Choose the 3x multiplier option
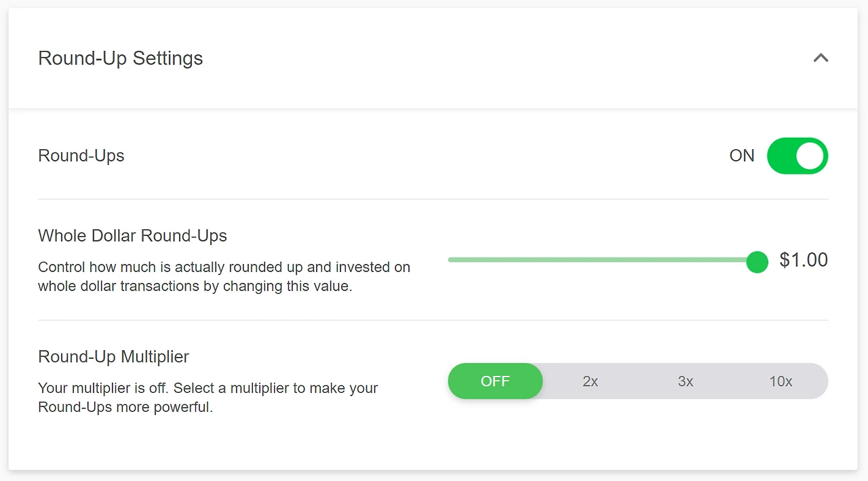 pyautogui.click(x=686, y=381)
